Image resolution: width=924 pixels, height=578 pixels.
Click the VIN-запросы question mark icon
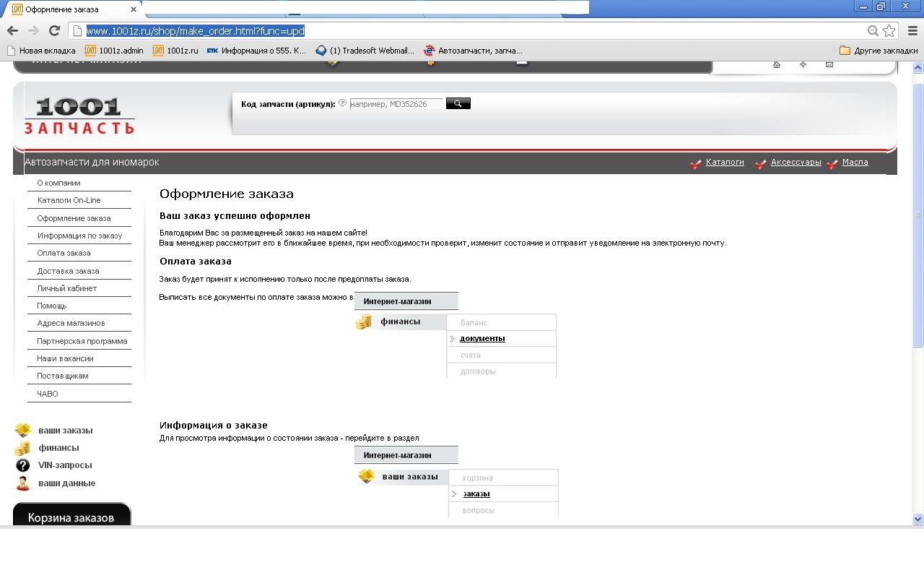click(x=22, y=465)
